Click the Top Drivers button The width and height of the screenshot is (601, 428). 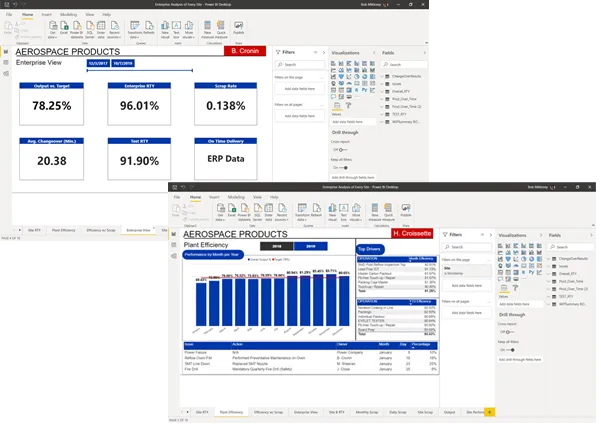(369, 249)
